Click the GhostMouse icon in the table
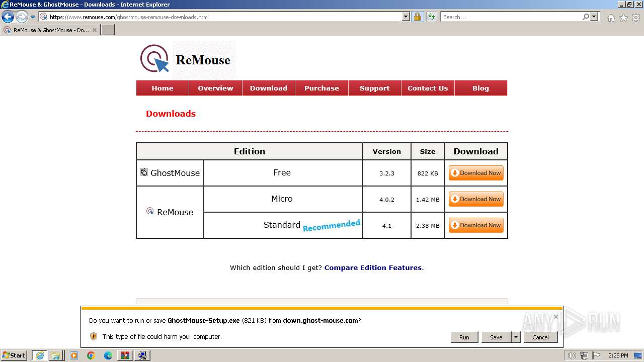The width and height of the screenshot is (644, 362). 144,172
